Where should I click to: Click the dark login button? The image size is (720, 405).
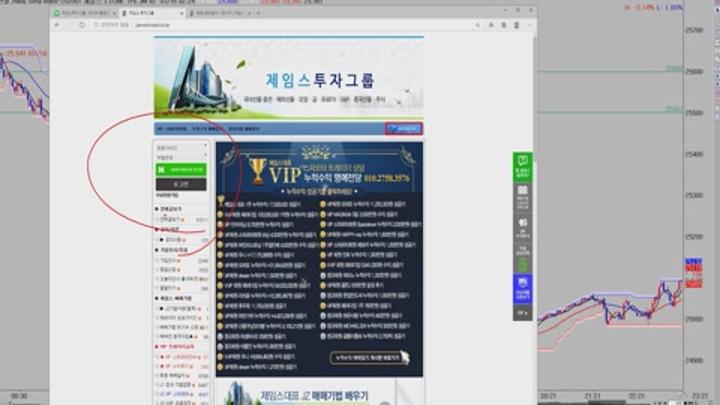pyautogui.click(x=181, y=184)
